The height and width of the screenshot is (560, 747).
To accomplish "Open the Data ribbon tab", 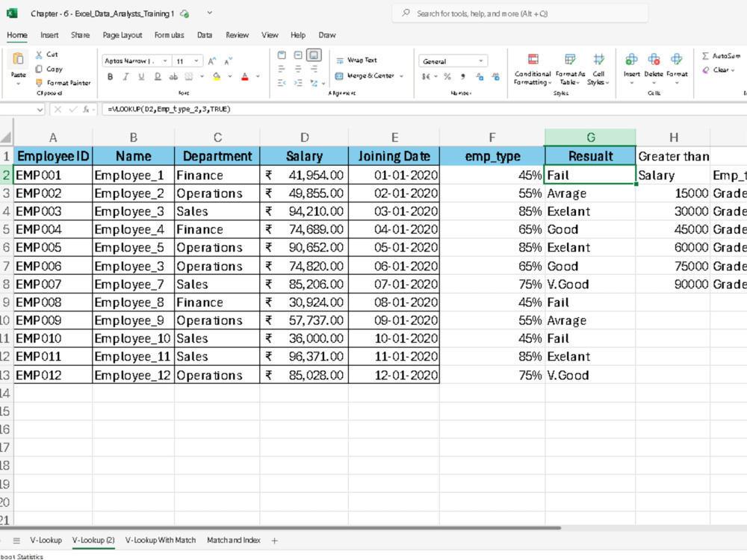I will (x=205, y=35).
